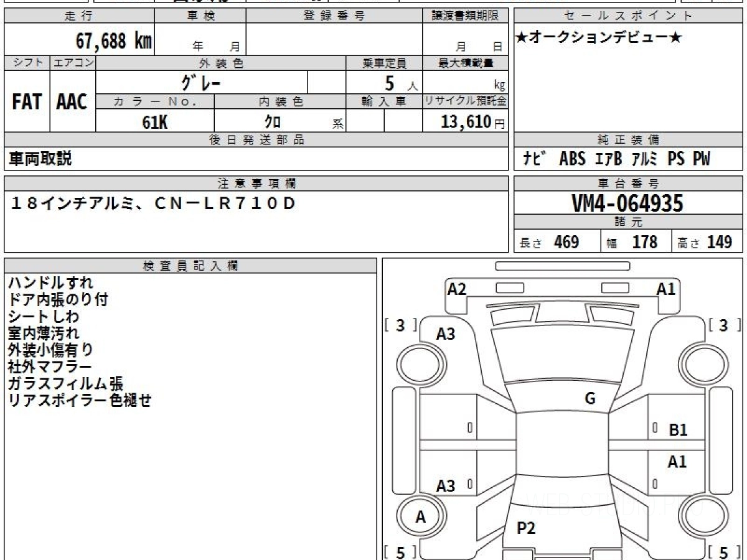Select the interior color クロ

click(x=273, y=123)
